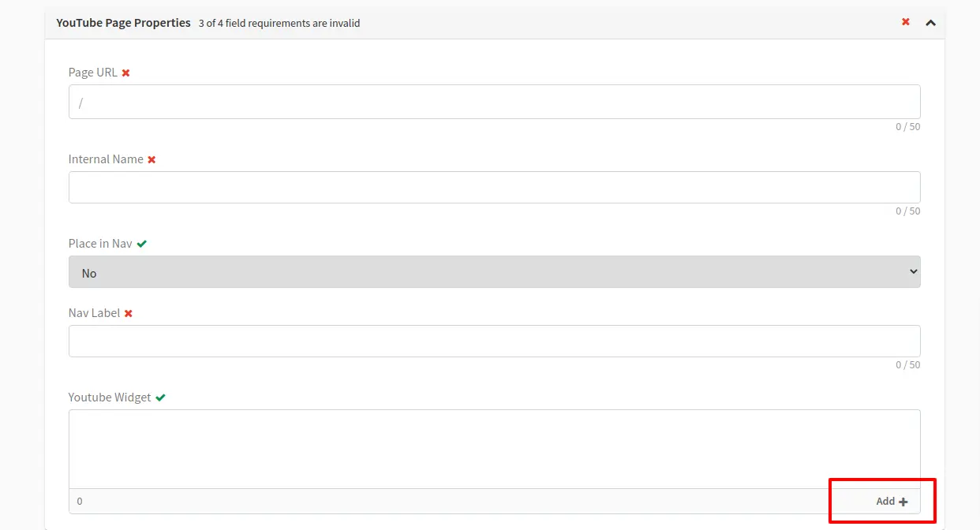Open the Place in Nav dropdown

494,272
